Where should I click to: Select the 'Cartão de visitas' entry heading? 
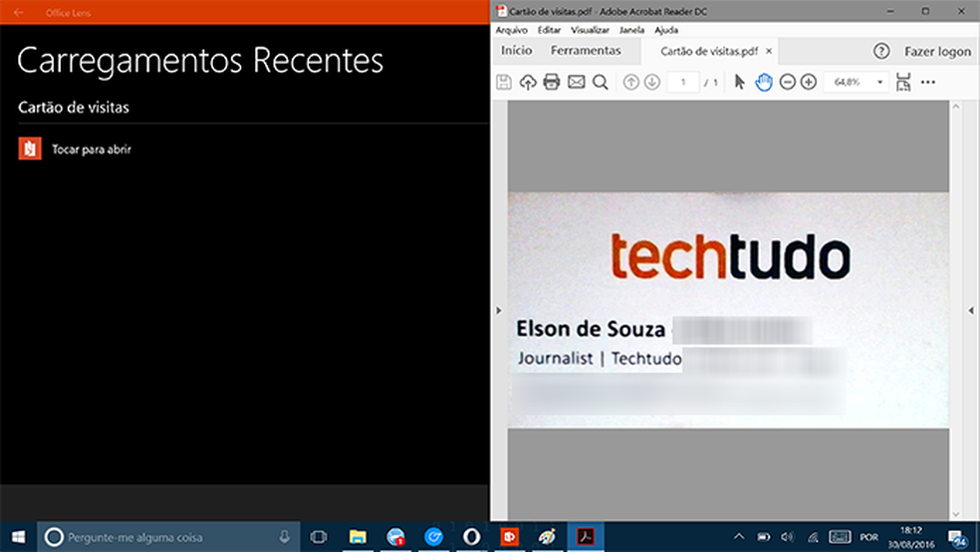coord(74,108)
